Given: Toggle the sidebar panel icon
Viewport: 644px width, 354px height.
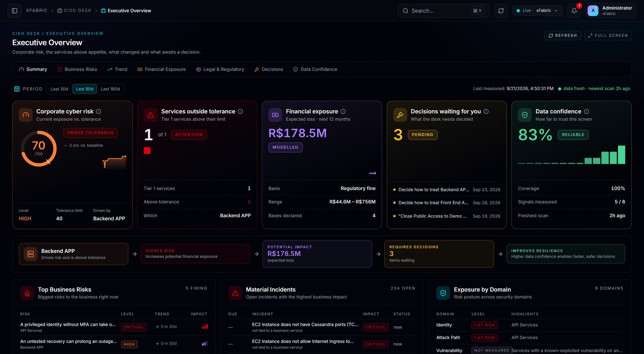Looking at the screenshot, I should pos(14,10).
